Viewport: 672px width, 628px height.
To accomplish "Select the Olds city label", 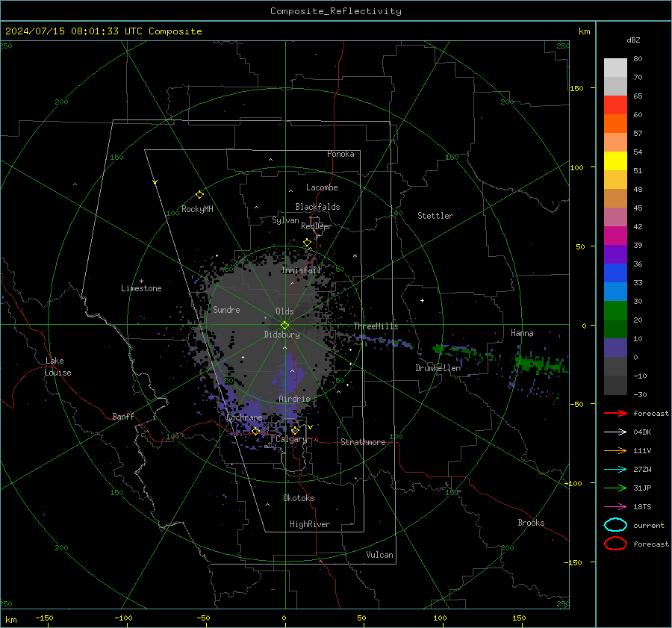I will [284, 311].
